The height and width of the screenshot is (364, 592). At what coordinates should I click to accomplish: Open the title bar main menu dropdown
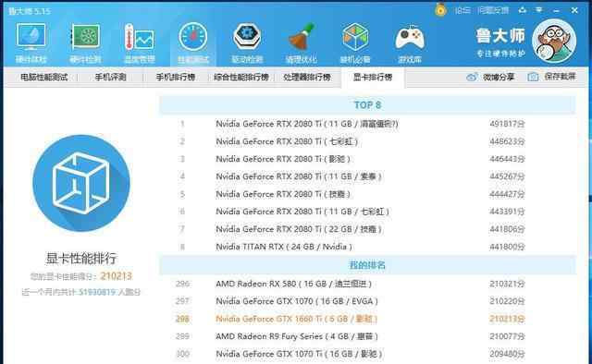[x=539, y=10]
